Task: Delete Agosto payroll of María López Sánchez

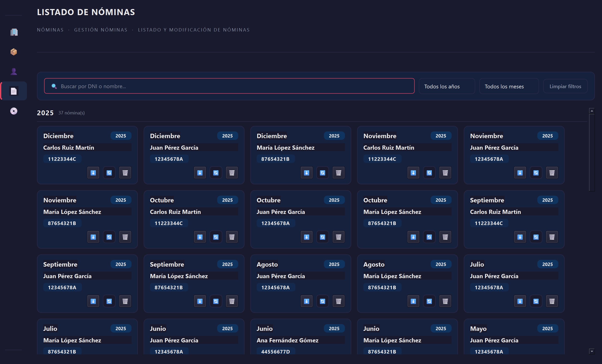Action: point(445,301)
